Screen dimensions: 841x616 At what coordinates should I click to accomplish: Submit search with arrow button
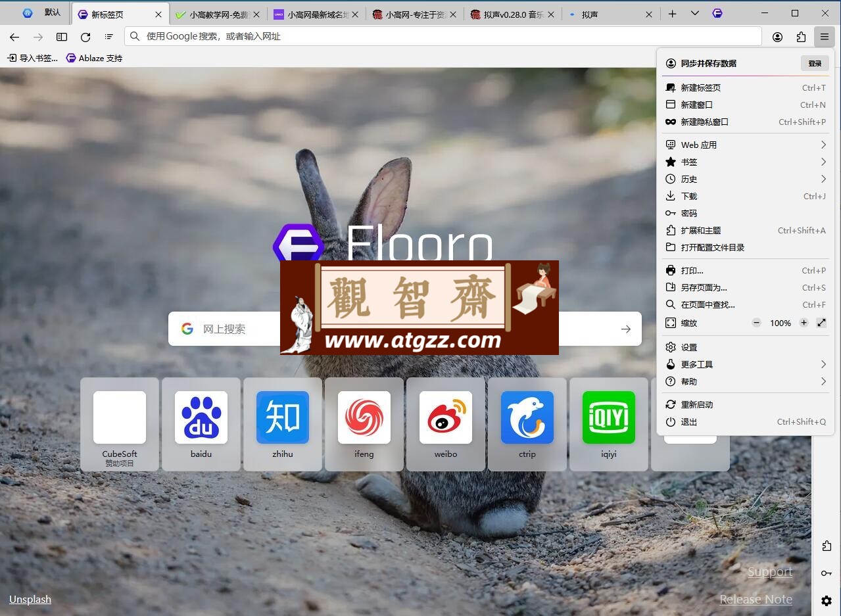pos(626,329)
